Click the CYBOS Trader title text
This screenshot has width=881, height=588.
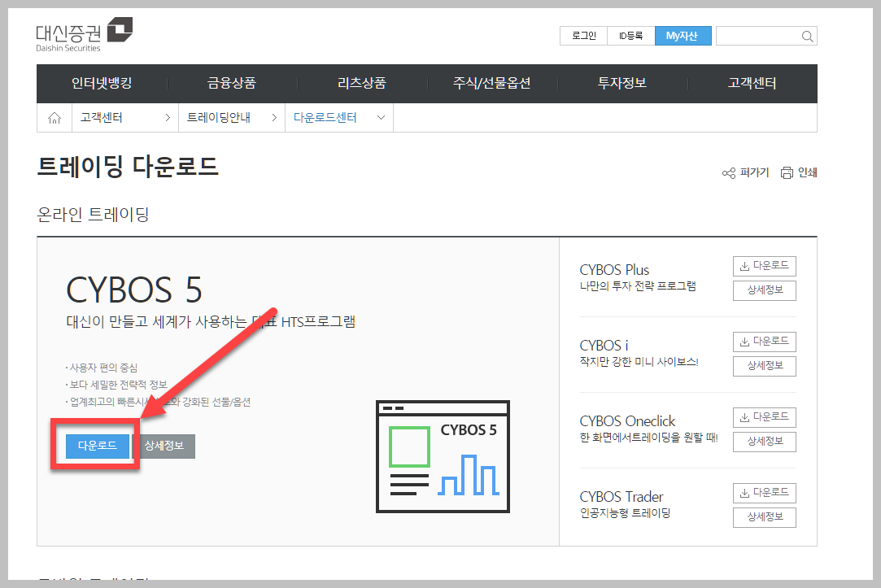pyautogui.click(x=621, y=497)
